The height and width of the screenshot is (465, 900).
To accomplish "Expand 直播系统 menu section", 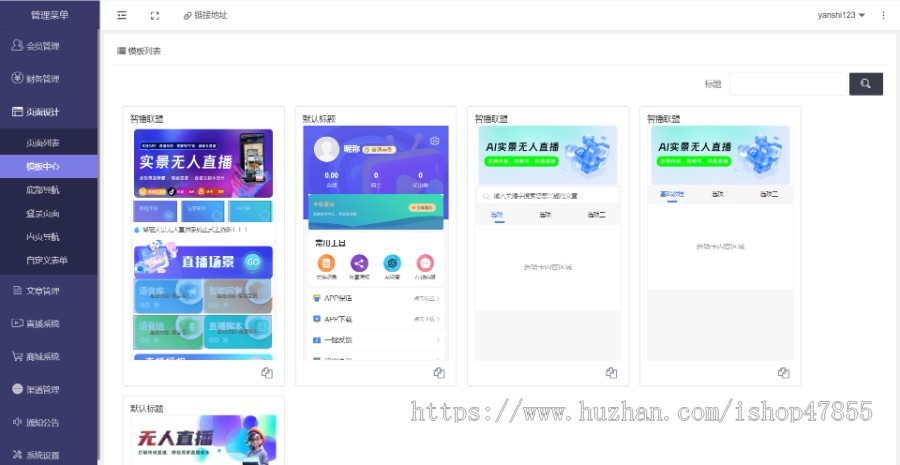I will (x=49, y=323).
